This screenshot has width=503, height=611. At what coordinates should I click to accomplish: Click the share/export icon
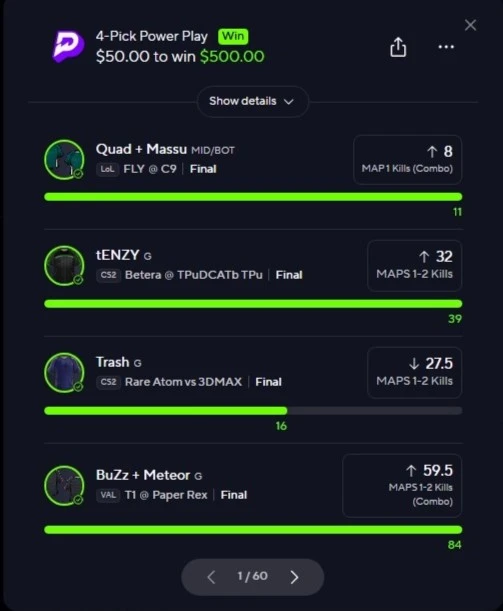398,47
